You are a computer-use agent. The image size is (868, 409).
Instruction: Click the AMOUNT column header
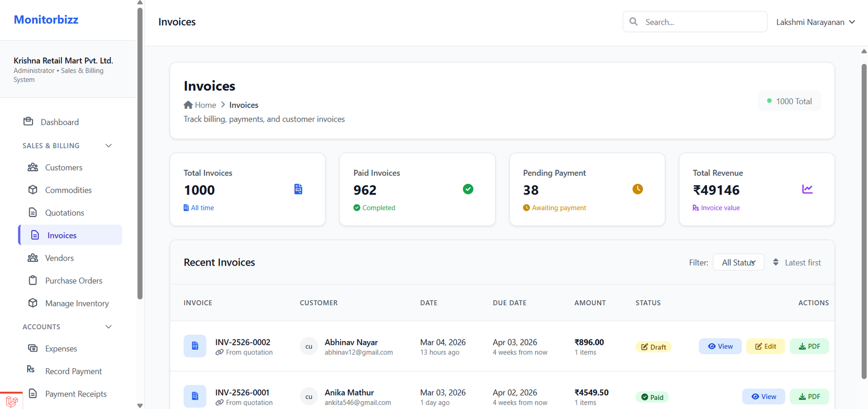pos(590,303)
